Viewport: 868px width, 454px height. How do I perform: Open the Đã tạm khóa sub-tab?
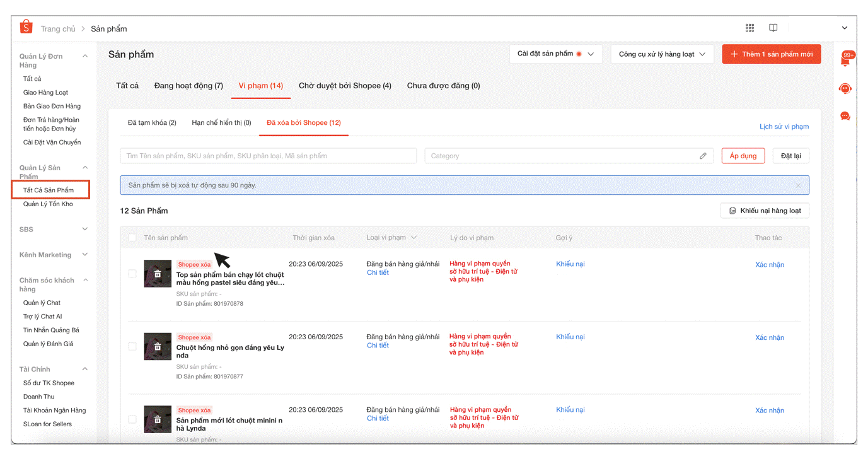coord(152,123)
